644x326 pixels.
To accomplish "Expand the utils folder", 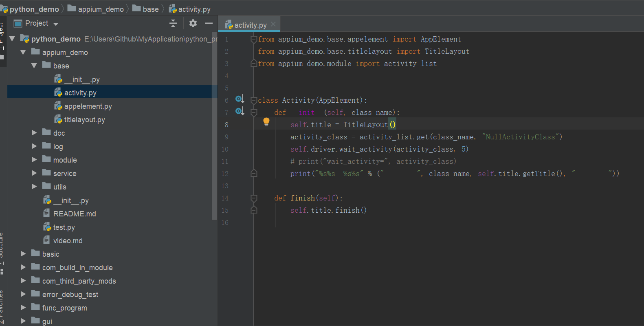I will [34, 187].
